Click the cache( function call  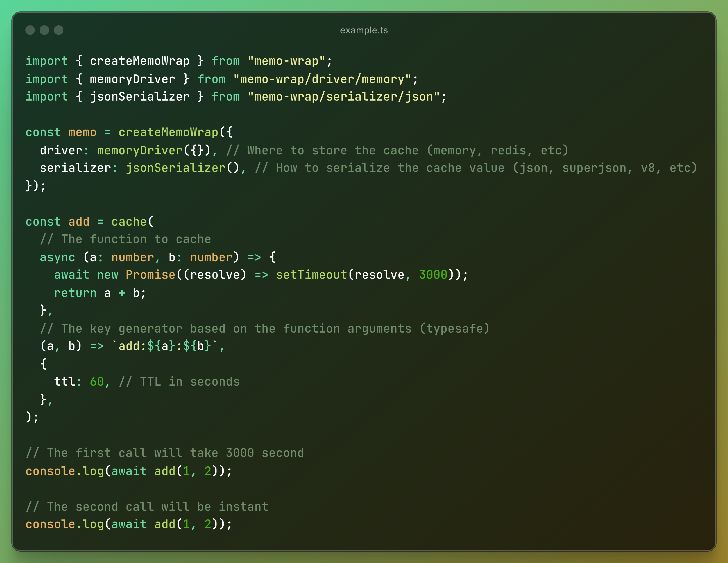tap(133, 222)
